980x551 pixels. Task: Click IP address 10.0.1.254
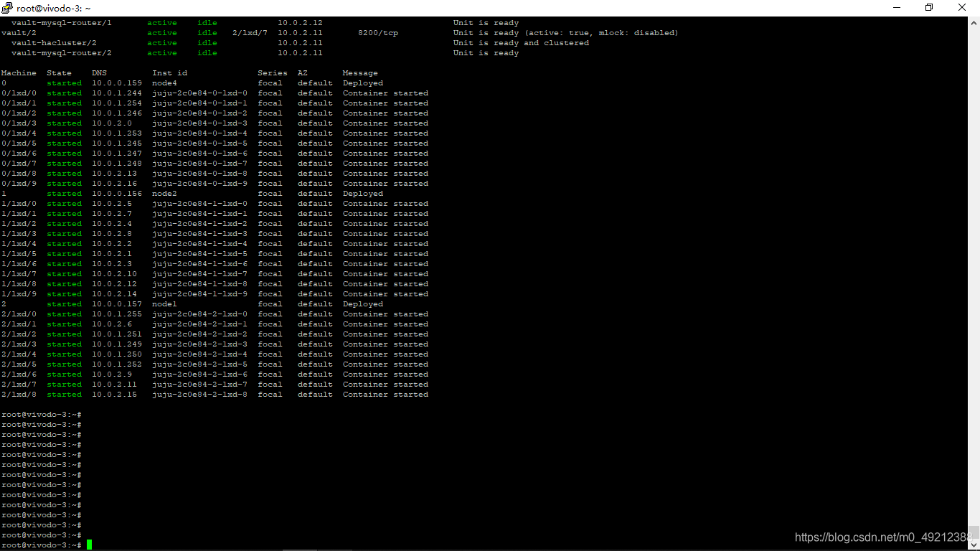(117, 103)
